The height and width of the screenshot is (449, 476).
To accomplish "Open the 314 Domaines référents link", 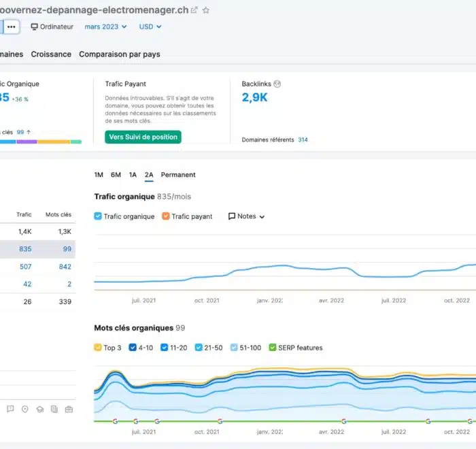I will pos(303,139).
